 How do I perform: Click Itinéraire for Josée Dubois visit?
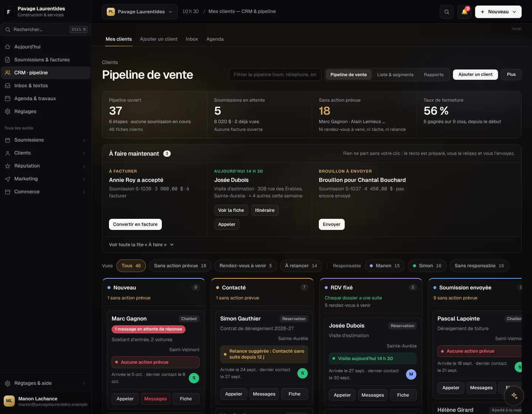[x=265, y=210]
